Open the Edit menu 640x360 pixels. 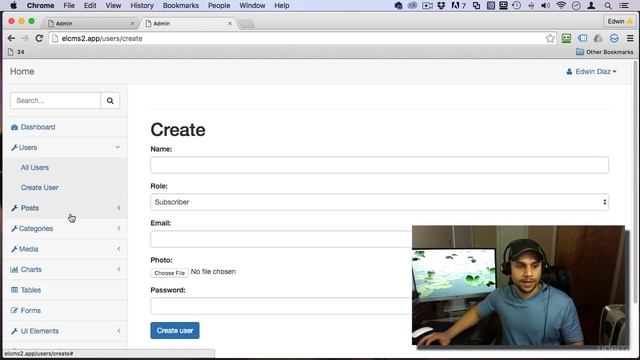(90, 5)
